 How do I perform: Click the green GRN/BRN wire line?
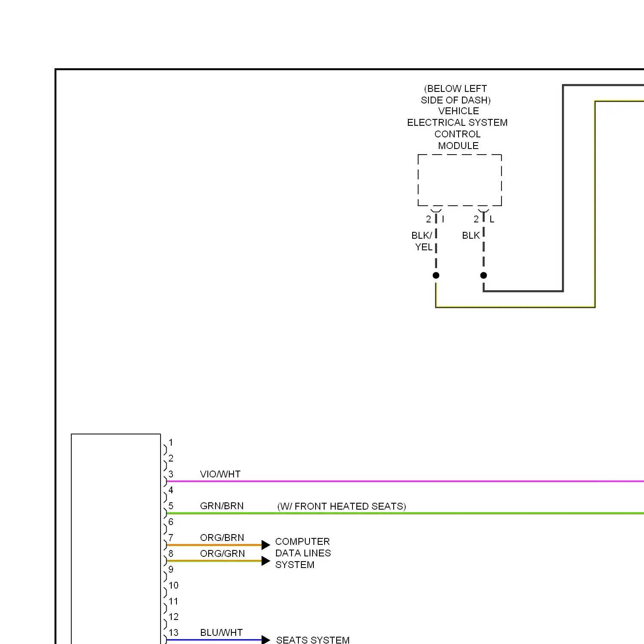point(405,513)
